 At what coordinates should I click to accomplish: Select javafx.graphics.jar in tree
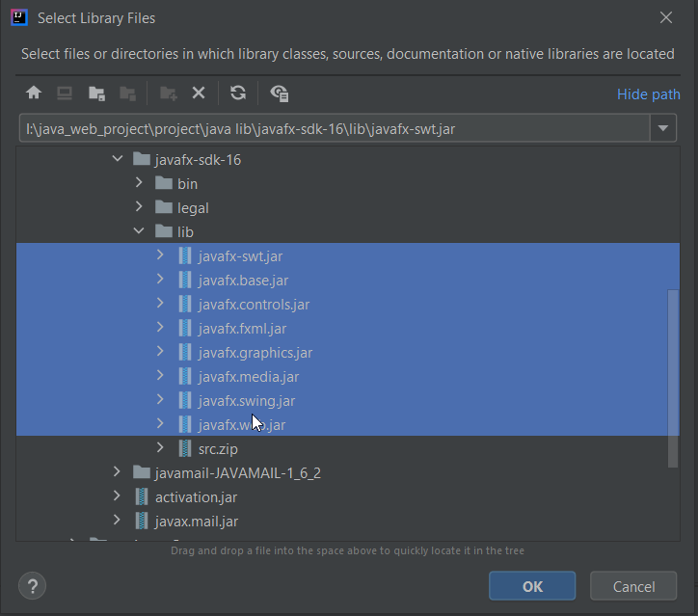point(255,353)
